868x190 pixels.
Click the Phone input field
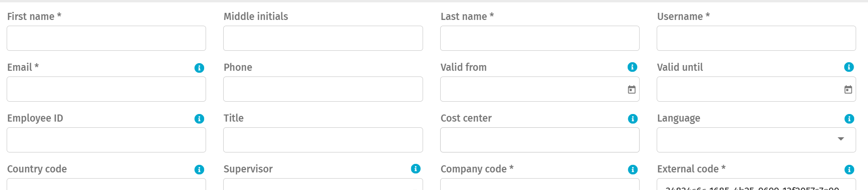(323, 89)
